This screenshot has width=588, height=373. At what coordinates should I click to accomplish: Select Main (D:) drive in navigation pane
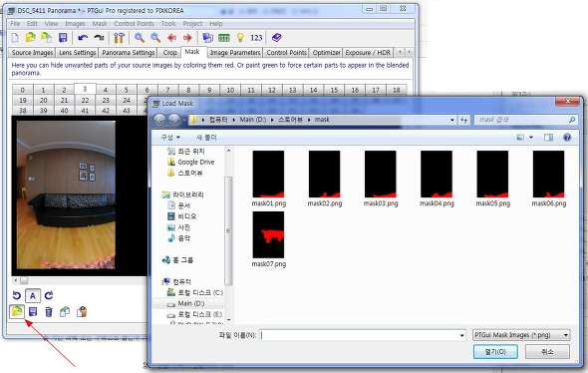coord(190,303)
